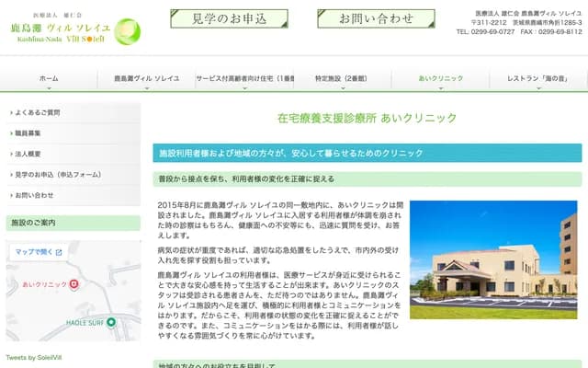
Task: Open お問い合わせ sidebar link
Action: 73,195
